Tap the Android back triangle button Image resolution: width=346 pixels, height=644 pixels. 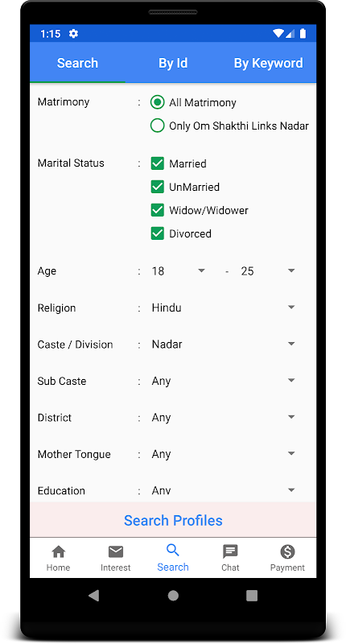point(94,595)
